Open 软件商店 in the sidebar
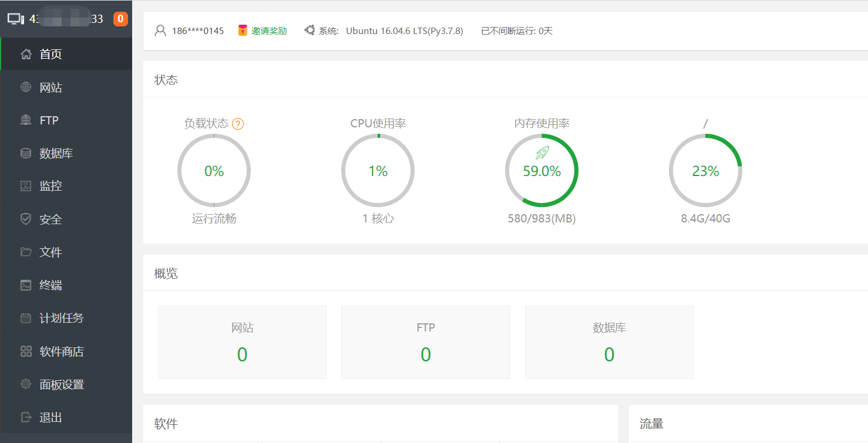 pos(66,351)
